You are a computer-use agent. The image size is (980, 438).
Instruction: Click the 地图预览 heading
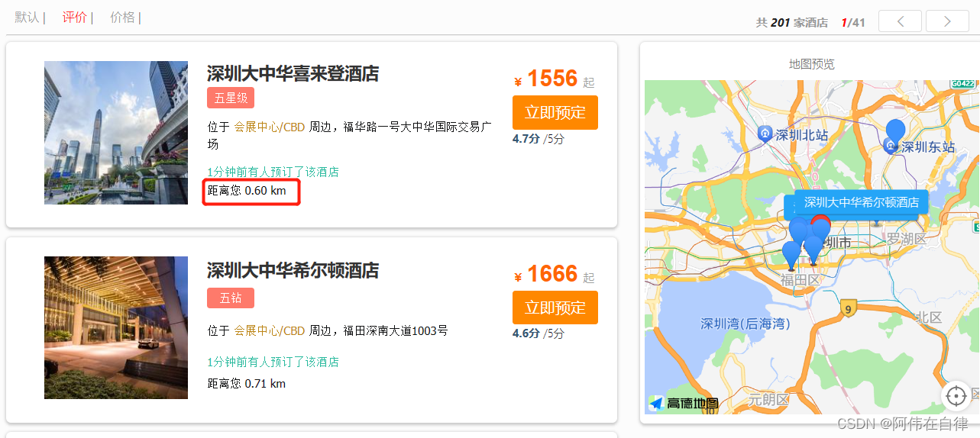pyautogui.click(x=812, y=64)
